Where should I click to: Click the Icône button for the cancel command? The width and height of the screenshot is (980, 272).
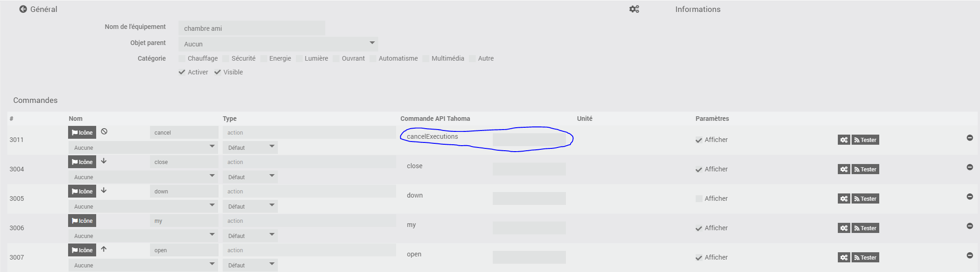click(x=82, y=132)
